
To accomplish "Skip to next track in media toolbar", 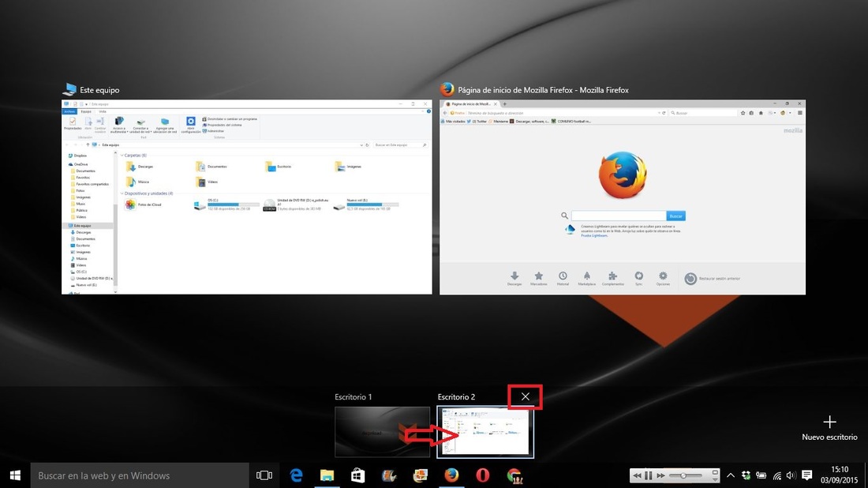I will (x=660, y=475).
